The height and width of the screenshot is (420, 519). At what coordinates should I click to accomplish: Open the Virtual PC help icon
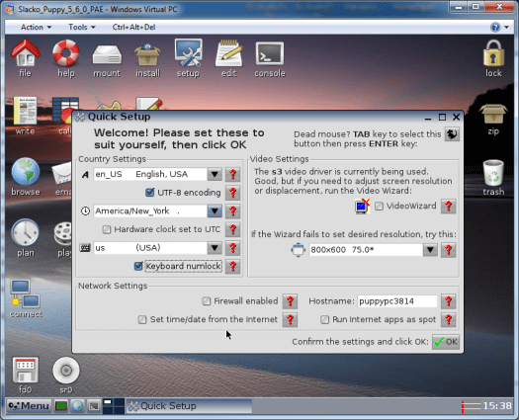pyautogui.click(x=495, y=27)
